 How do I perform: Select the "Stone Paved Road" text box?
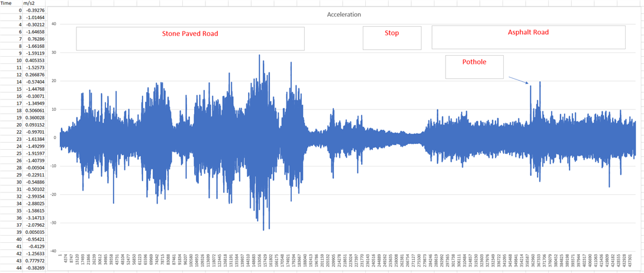tap(190, 38)
